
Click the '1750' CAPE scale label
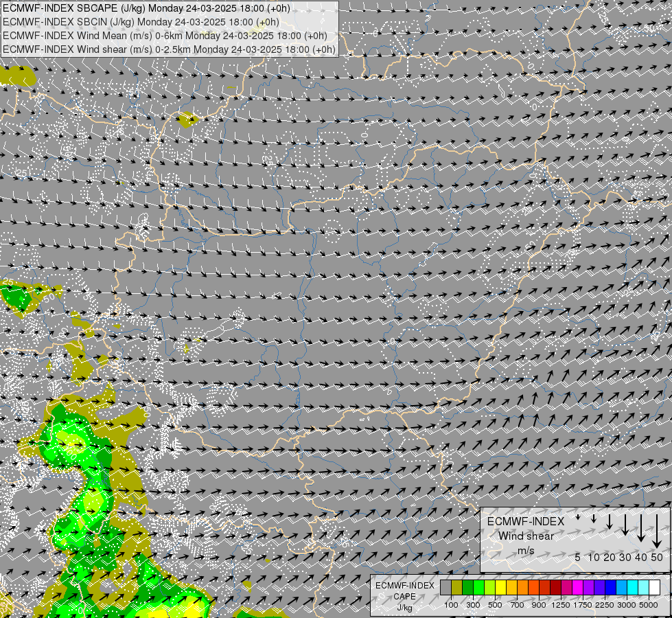coord(583,605)
